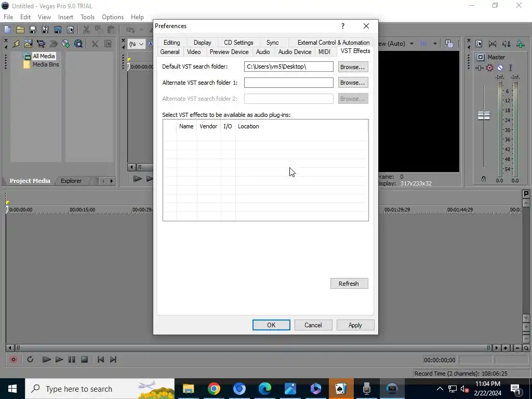Toggle the Master fader lock icon
This screenshot has width=532, height=399.
pos(484,179)
